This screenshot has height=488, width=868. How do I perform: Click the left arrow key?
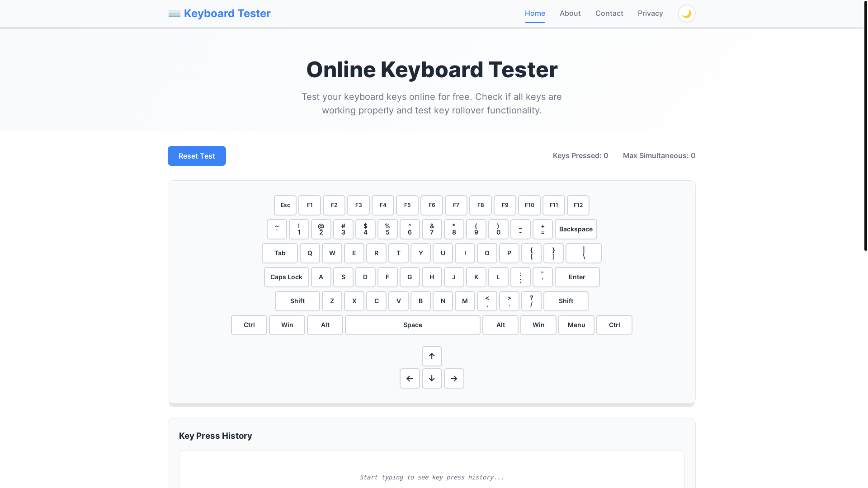[410, 378]
